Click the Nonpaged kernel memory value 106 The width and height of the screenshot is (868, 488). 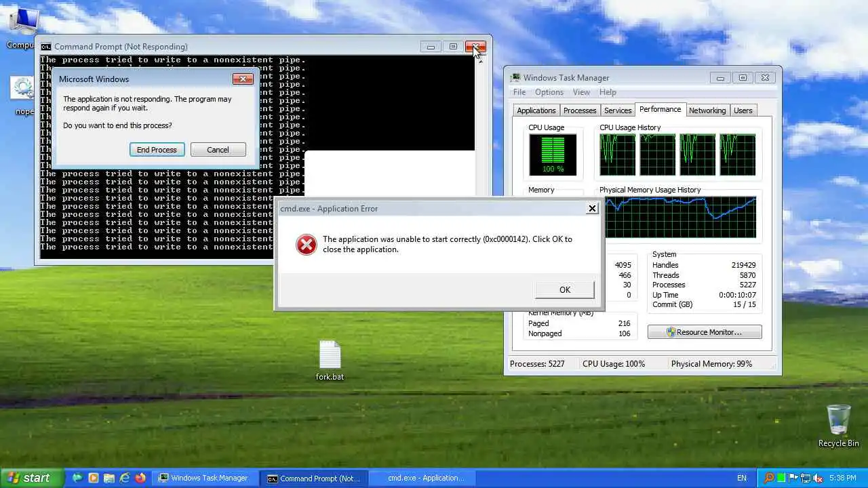pos(624,333)
